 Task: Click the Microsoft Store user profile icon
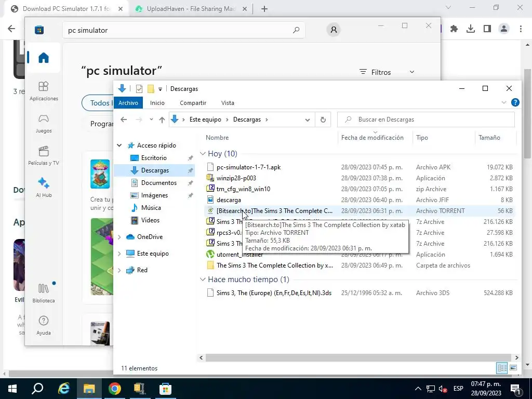[334, 30]
